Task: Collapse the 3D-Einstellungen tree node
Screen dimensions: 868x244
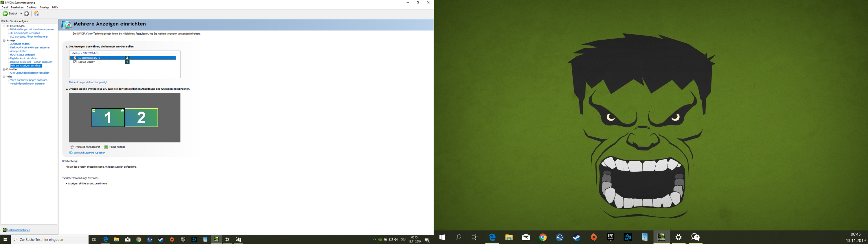Action: pos(4,26)
